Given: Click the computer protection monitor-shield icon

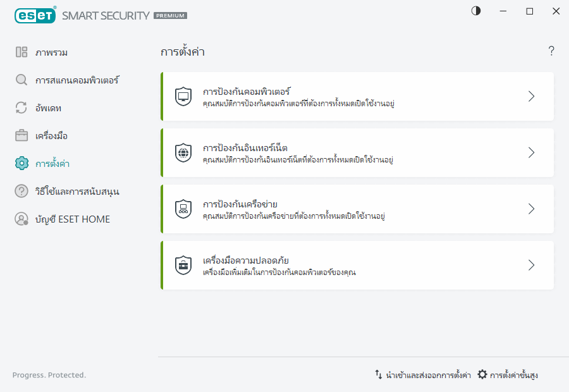Looking at the screenshot, I should tap(182, 95).
